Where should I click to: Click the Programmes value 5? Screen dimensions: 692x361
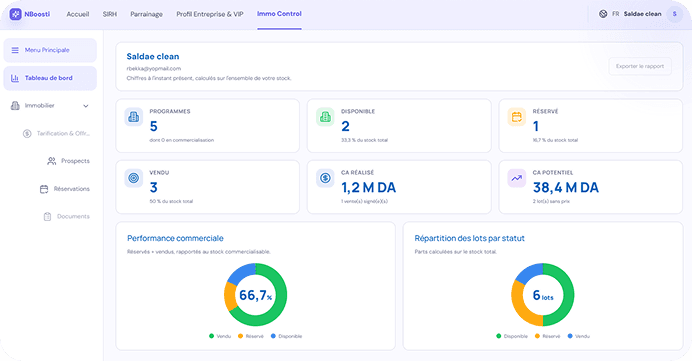(154, 127)
